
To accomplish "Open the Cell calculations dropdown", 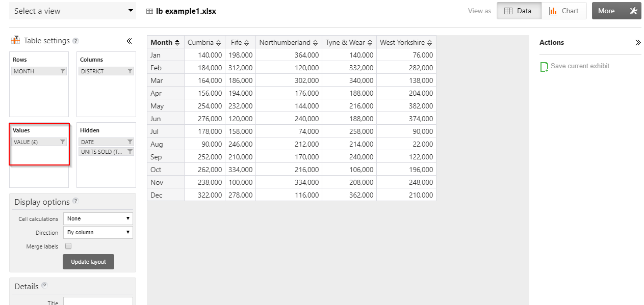I will (x=98, y=218).
